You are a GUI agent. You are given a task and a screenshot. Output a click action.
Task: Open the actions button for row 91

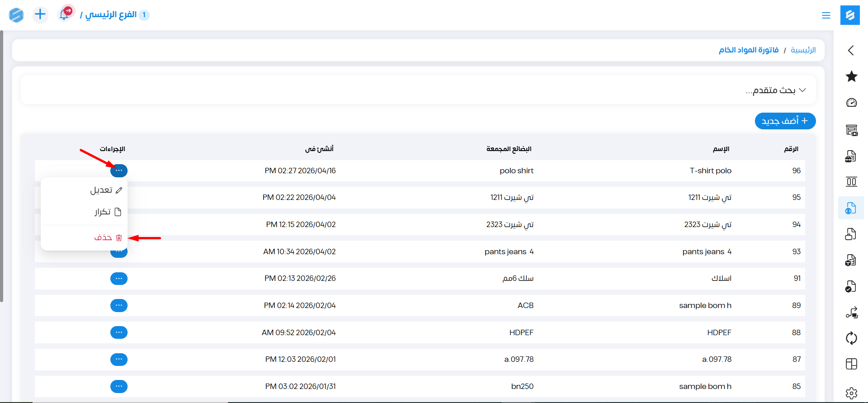[x=119, y=279]
